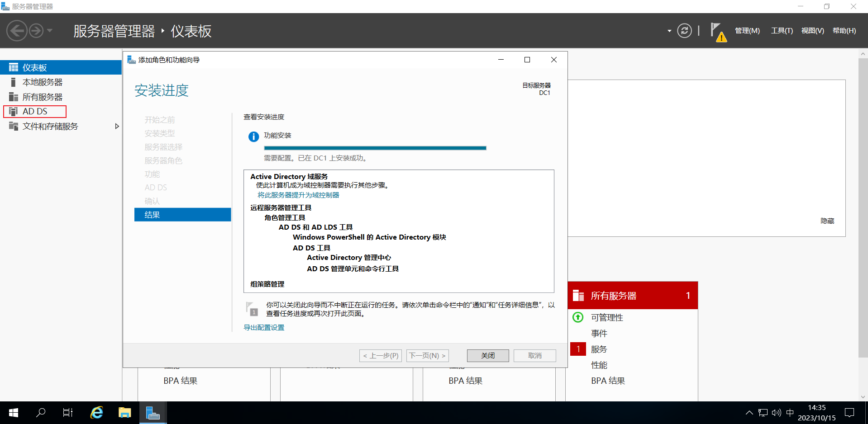868x424 pixels.
Task: Click scrollbar down arrow on dashboard
Action: point(863,397)
